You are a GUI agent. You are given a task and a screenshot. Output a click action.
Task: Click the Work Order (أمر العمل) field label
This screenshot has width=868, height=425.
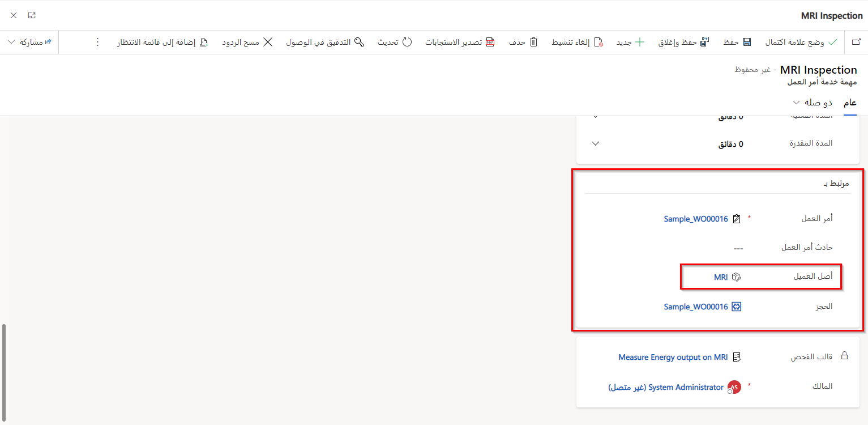click(x=817, y=218)
